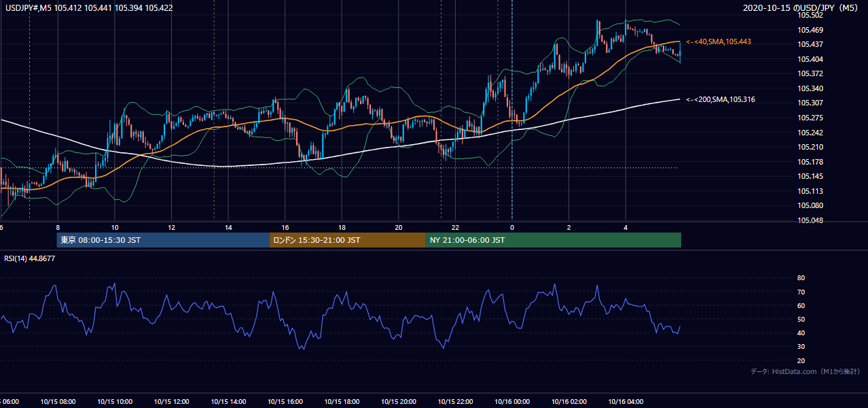Click the HistData.com data credit text
The image size is (868, 408).
pos(806,371)
